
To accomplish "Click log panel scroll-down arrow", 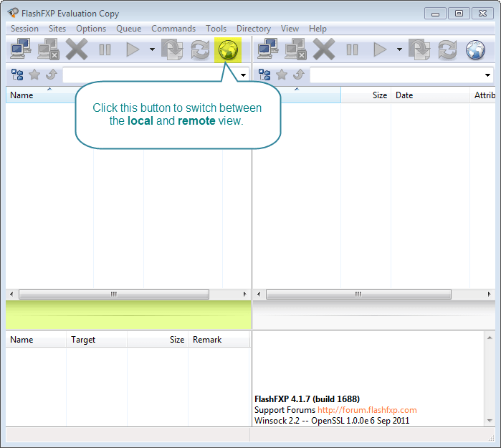I will click(490, 421).
